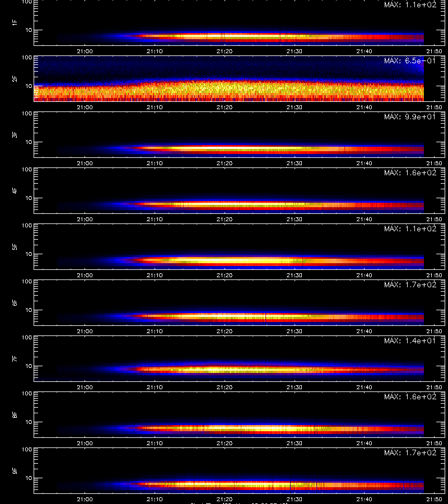The height and width of the screenshot is (504, 448).
Task: Click the 21:10 tick label under 5F panel
Action: point(155,276)
